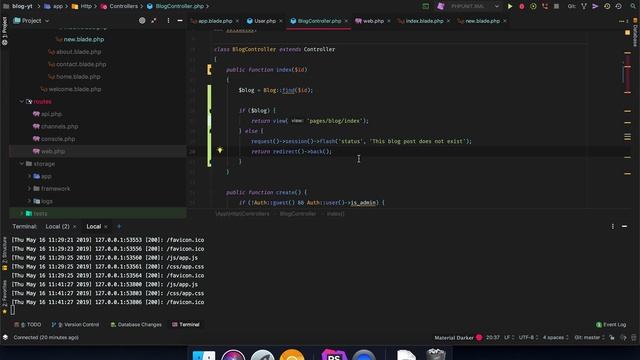The width and height of the screenshot is (640, 360).
Task: Open the Version Control tool window
Action: 76,324
